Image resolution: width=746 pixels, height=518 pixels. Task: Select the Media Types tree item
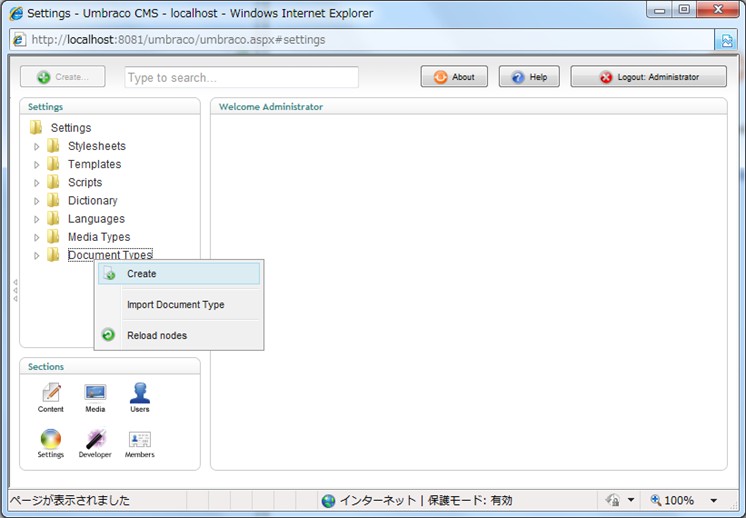99,237
